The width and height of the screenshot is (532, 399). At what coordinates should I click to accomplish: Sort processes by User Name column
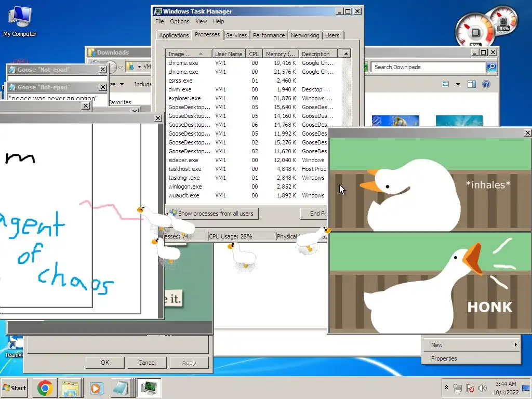[229, 54]
